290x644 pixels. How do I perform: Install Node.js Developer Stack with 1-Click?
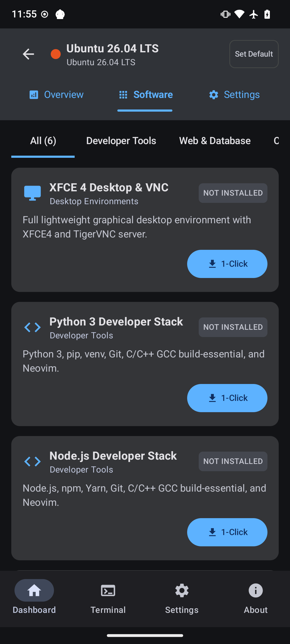click(227, 532)
